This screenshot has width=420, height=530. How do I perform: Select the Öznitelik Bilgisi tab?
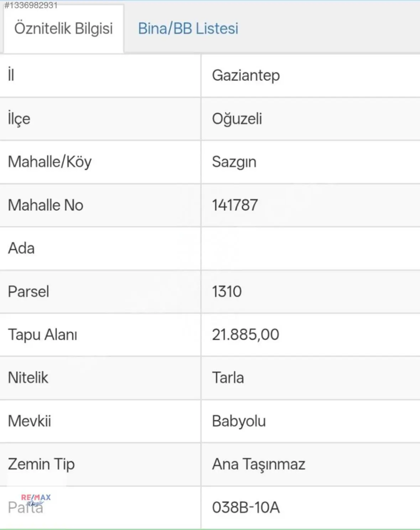63,28
